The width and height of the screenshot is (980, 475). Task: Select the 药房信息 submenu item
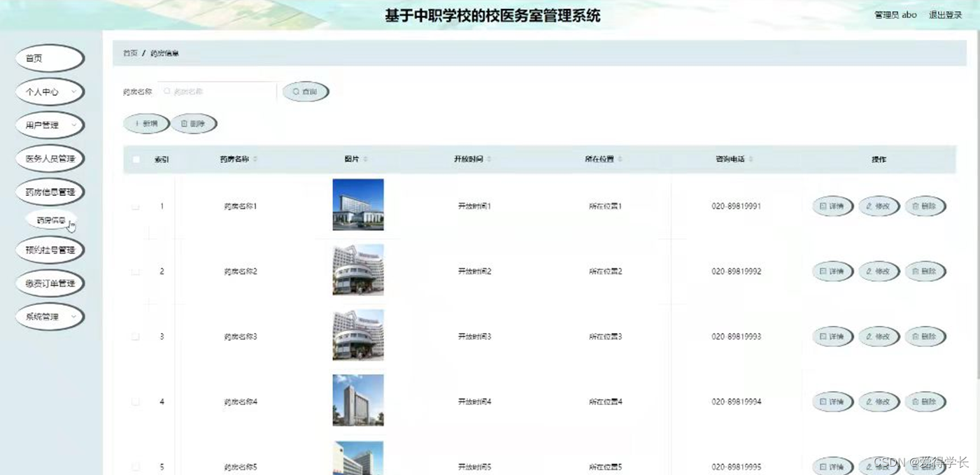point(51,220)
